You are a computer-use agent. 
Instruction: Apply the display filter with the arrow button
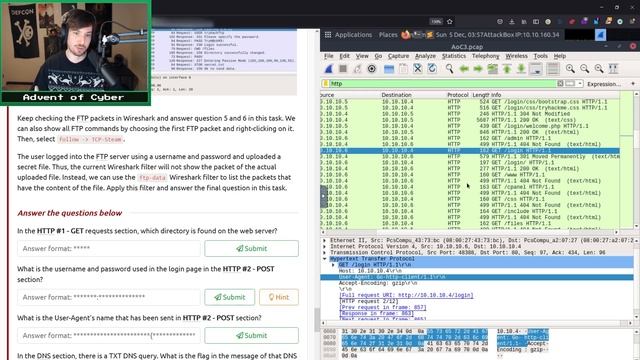[x=569, y=84]
